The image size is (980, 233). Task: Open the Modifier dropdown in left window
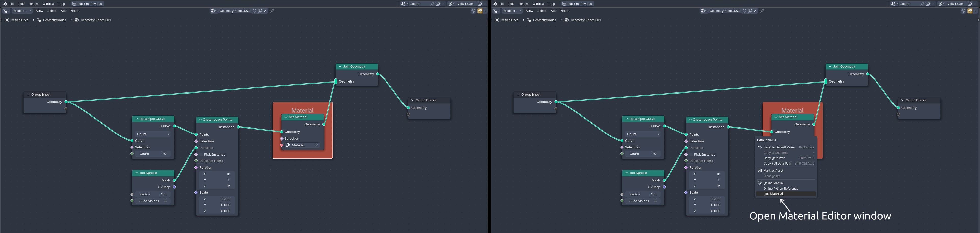pos(22,11)
